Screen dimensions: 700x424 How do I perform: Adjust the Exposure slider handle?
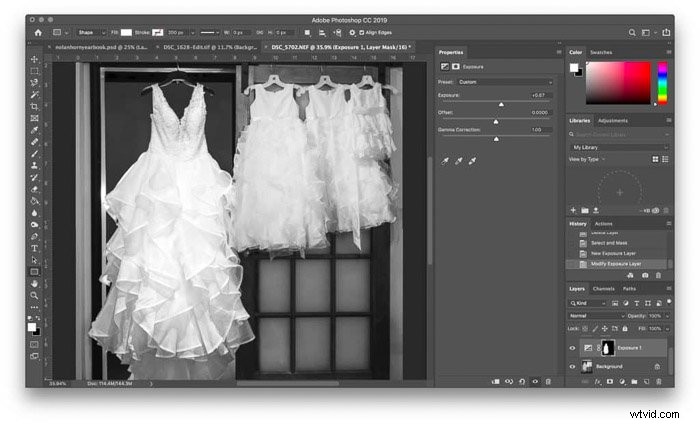pos(501,104)
